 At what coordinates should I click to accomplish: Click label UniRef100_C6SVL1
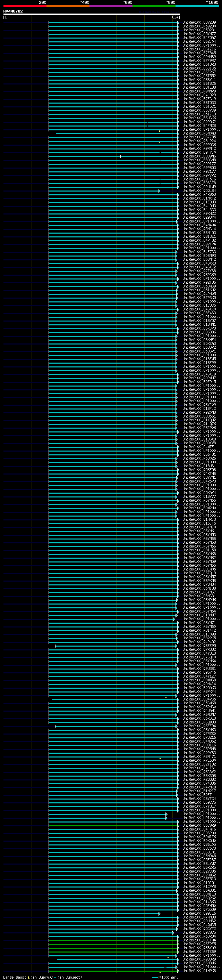(x=199, y=80)
